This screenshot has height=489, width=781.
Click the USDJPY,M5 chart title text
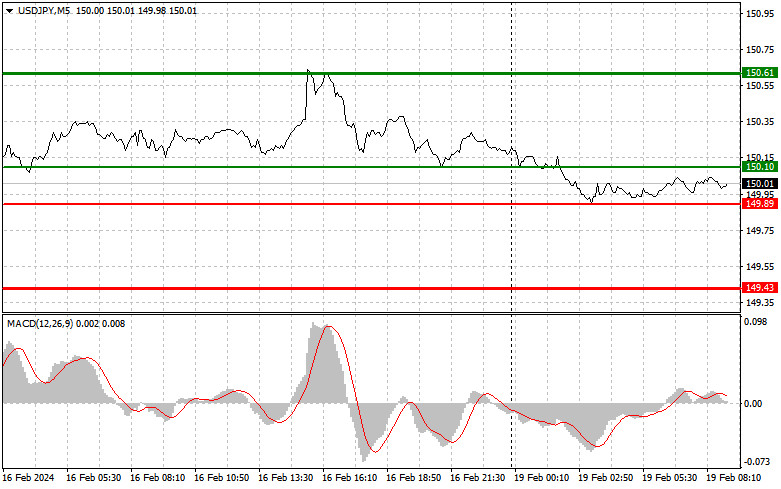pyautogui.click(x=44, y=11)
